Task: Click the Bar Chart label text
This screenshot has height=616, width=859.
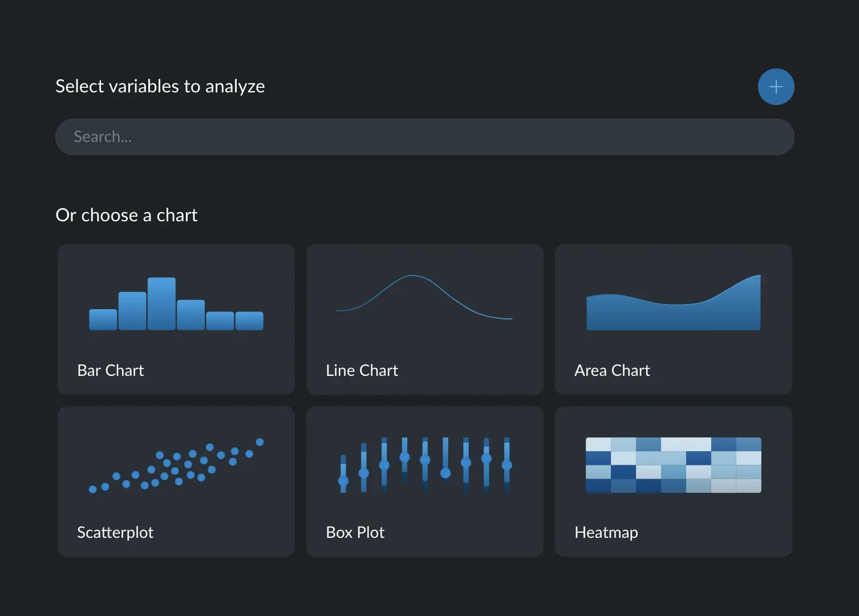Action: [x=110, y=370]
